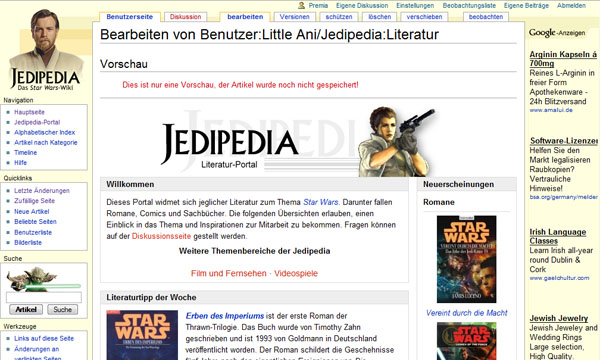Open Links auf diese Seite tool
The height and width of the screenshot is (360, 600).
(44, 339)
